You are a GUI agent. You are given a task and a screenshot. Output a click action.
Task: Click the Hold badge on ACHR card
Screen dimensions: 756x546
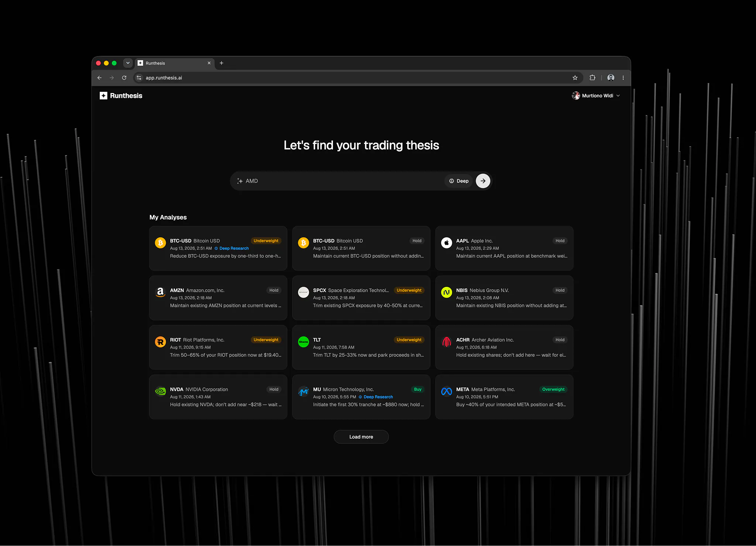pos(560,340)
